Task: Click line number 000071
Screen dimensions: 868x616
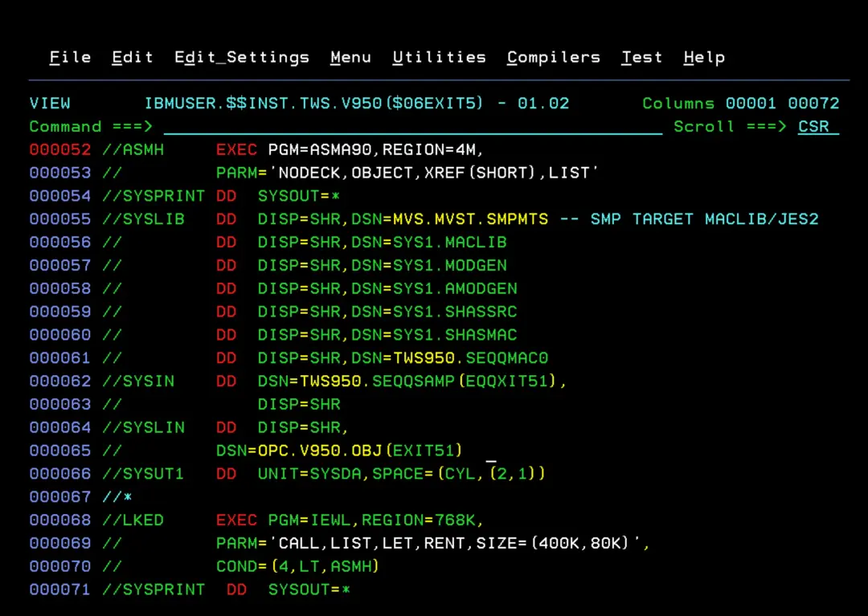Action: click(x=59, y=590)
